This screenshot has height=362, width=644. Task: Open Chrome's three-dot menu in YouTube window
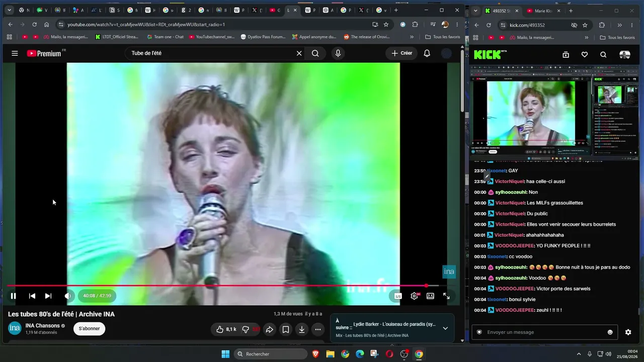point(457,25)
